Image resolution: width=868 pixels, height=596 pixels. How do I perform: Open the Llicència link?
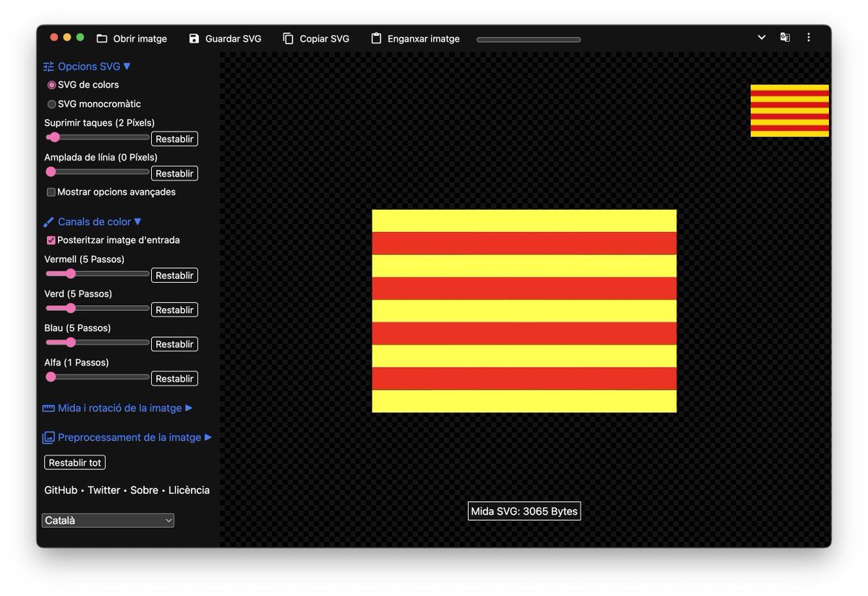click(189, 490)
